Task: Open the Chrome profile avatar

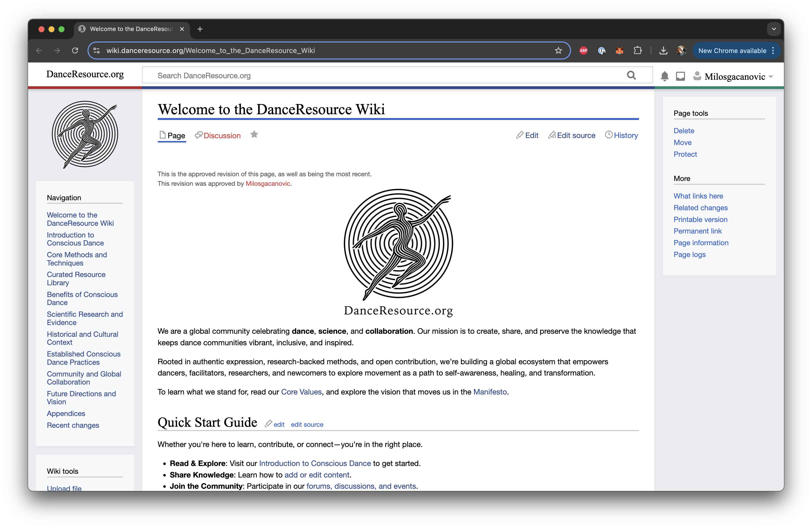Action: (681, 50)
